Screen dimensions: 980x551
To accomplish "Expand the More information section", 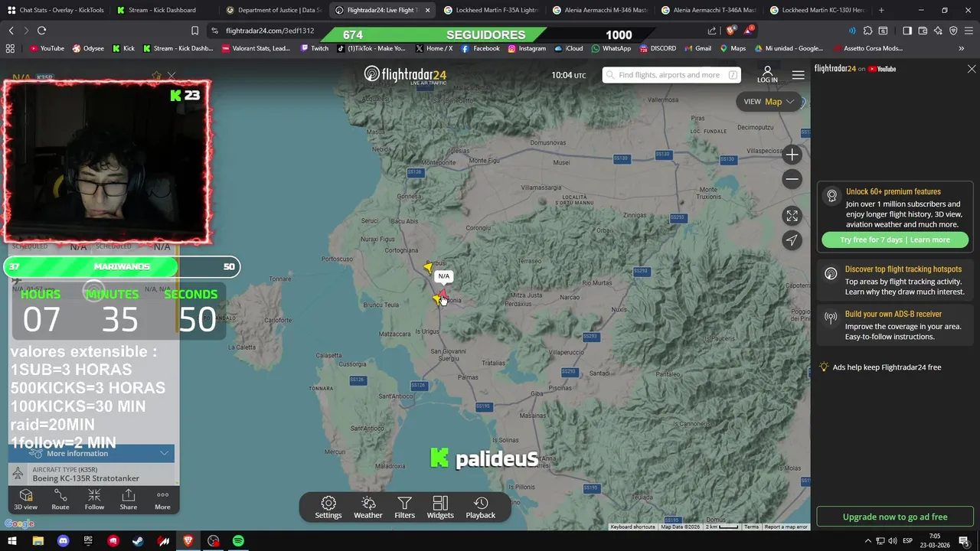I will click(92, 454).
